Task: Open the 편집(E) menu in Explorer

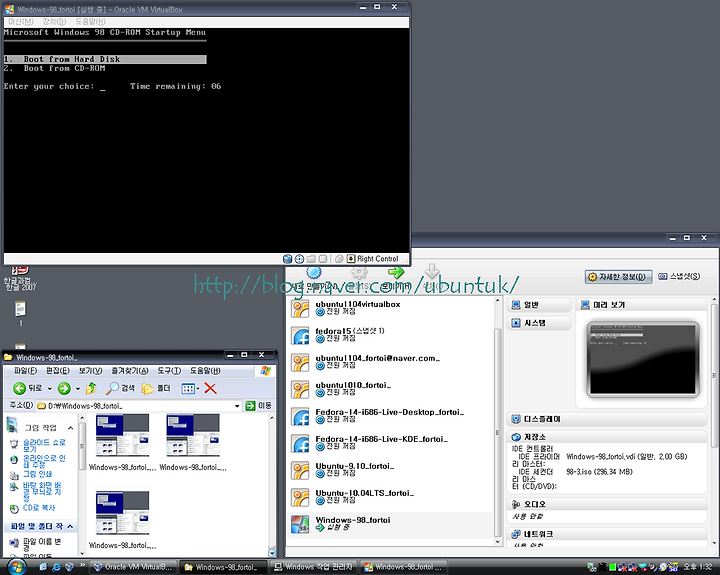Action: tap(58, 371)
